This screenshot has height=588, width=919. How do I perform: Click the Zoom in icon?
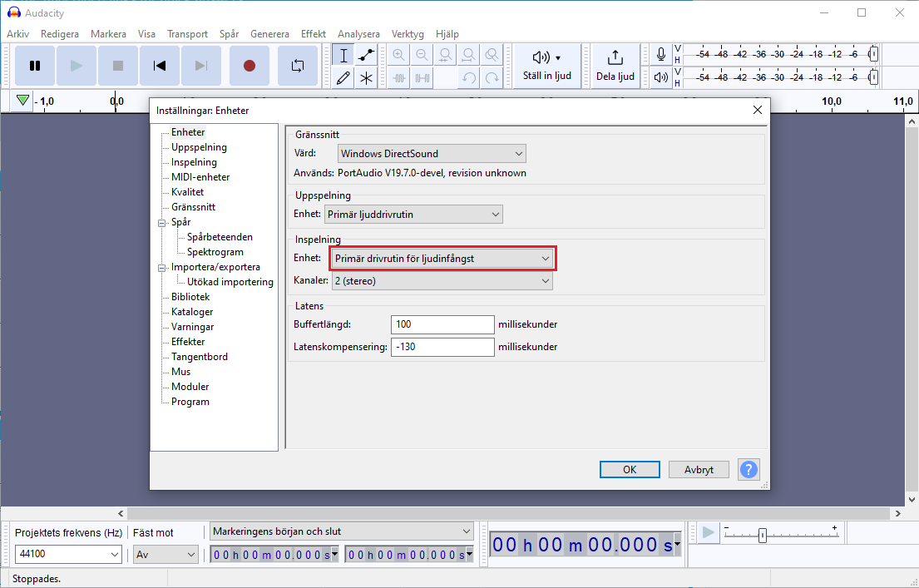click(x=398, y=54)
